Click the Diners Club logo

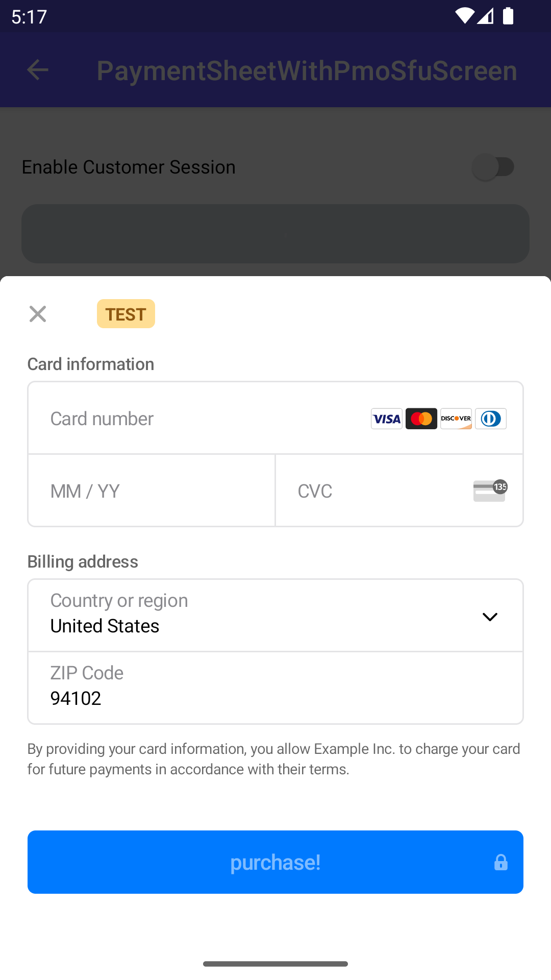(491, 419)
